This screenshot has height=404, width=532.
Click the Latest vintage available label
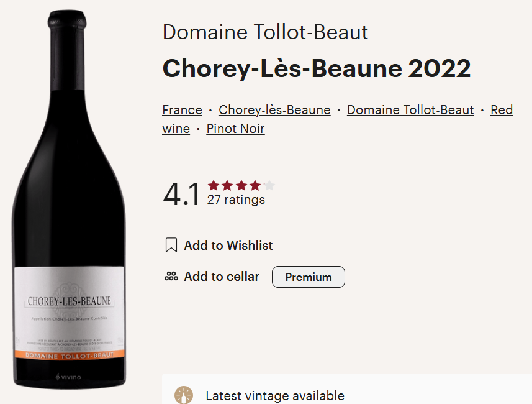(274, 395)
